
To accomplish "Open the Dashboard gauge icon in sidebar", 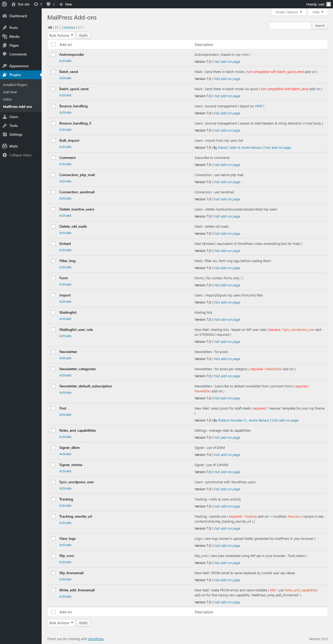I will 5,16.
